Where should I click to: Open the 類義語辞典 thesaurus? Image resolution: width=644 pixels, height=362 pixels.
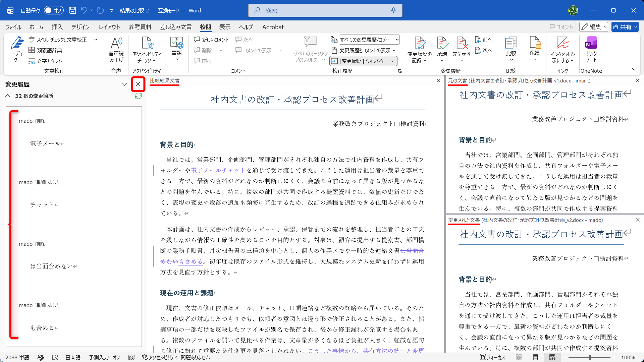pos(45,50)
